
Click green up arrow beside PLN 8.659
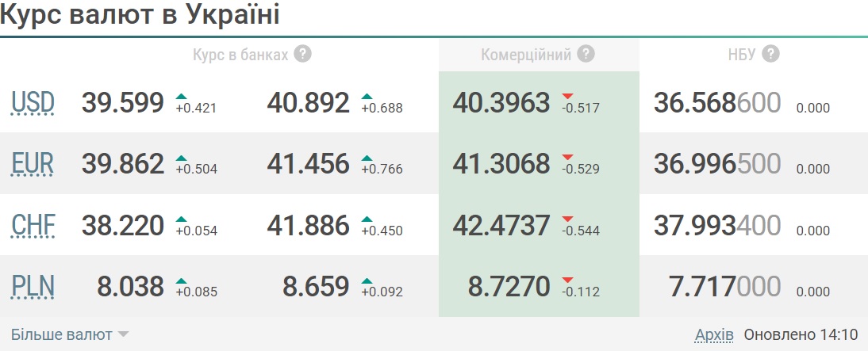pos(367,280)
